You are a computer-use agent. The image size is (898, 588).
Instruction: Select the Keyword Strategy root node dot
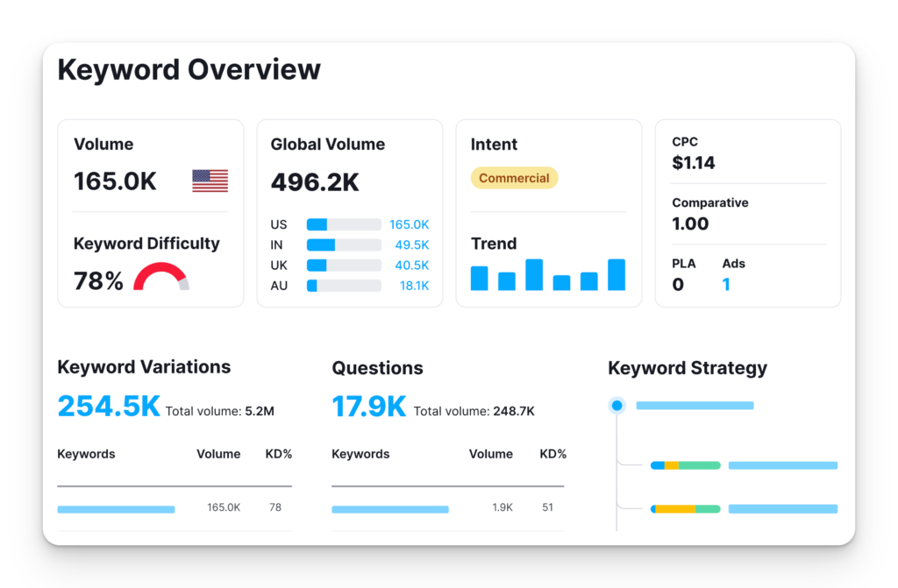616,406
